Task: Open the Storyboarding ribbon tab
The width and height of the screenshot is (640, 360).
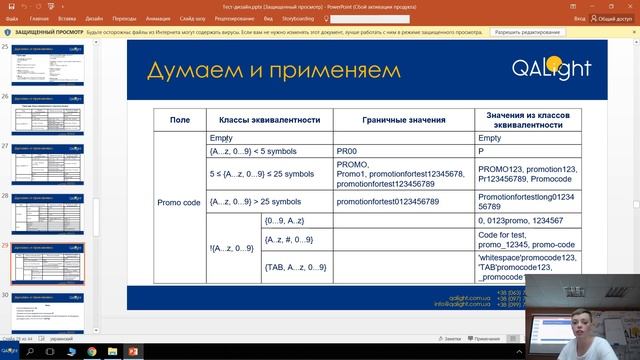Action: click(298, 19)
